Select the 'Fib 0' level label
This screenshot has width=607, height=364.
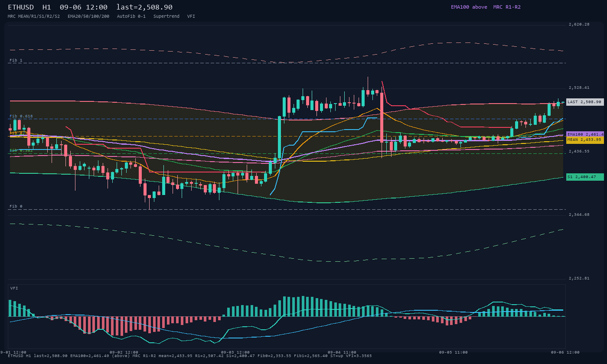[16, 206]
